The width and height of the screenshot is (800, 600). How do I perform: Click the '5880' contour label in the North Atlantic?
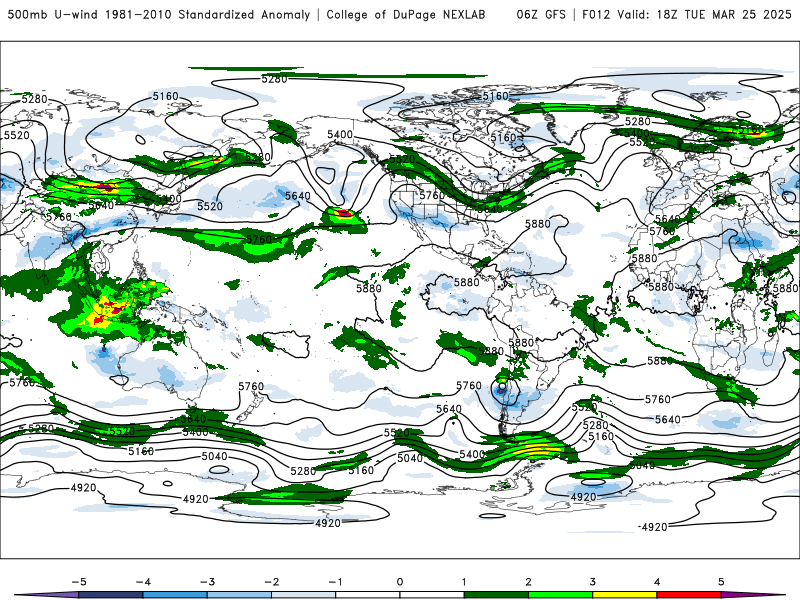click(x=538, y=223)
